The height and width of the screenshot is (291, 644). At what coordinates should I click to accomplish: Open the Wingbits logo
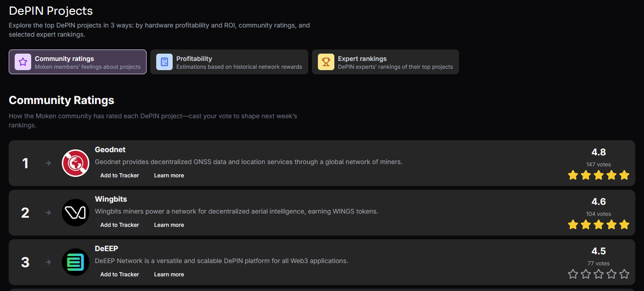coord(76,213)
